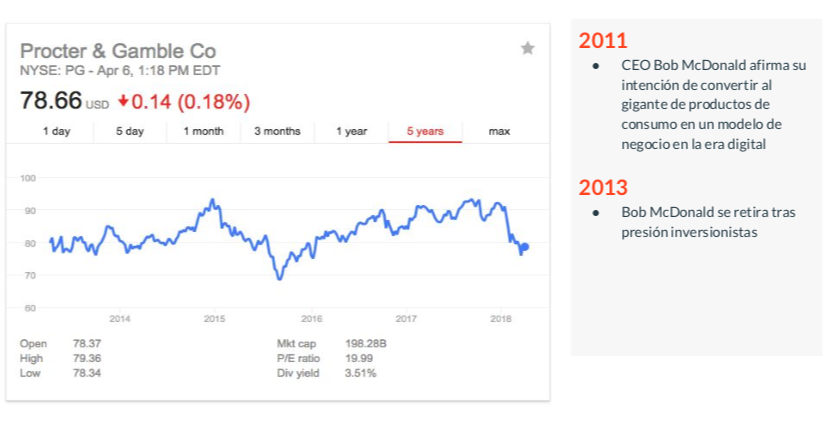Click the 2015 year axis label
This screenshot has width=840, height=427.
click(214, 319)
